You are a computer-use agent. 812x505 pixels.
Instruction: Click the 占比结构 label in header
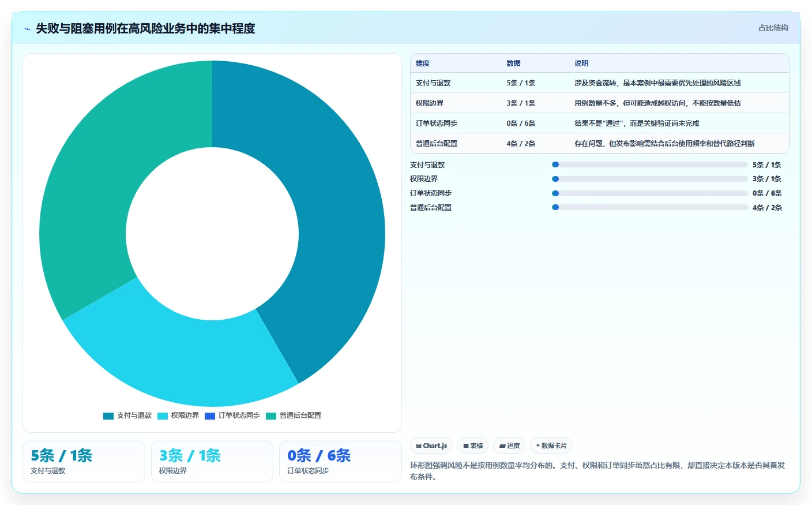pyautogui.click(x=773, y=28)
